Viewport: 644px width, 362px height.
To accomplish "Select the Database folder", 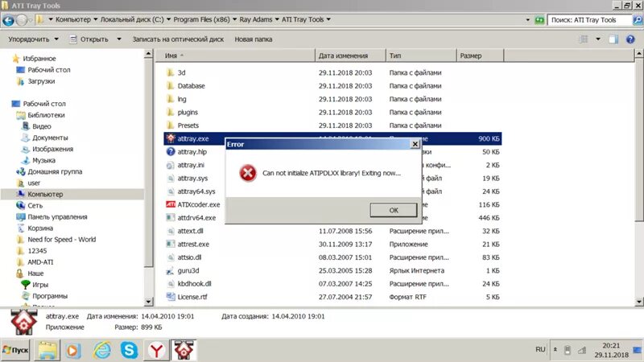I will pos(191,86).
